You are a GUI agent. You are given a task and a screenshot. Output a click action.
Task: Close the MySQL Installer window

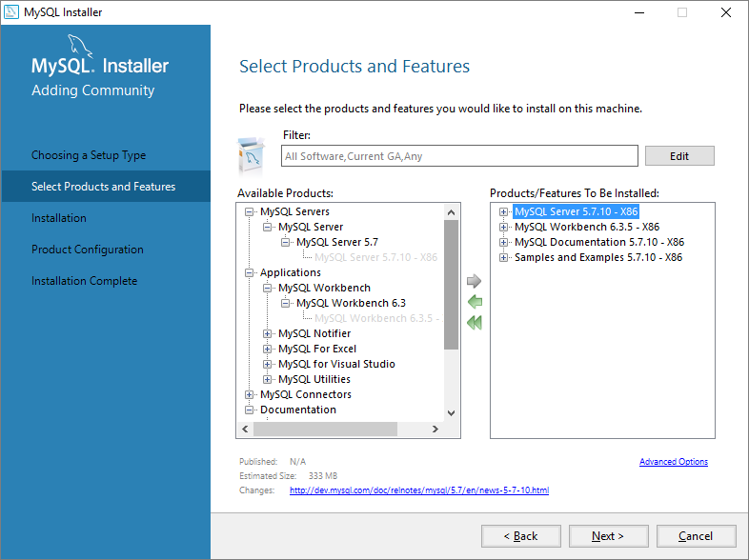pos(726,12)
